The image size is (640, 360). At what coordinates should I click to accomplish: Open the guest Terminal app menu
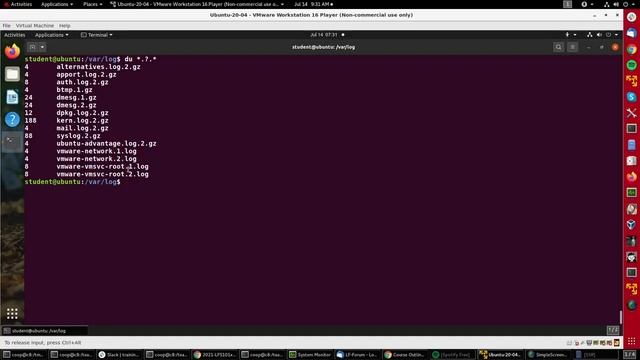[x=97, y=35]
